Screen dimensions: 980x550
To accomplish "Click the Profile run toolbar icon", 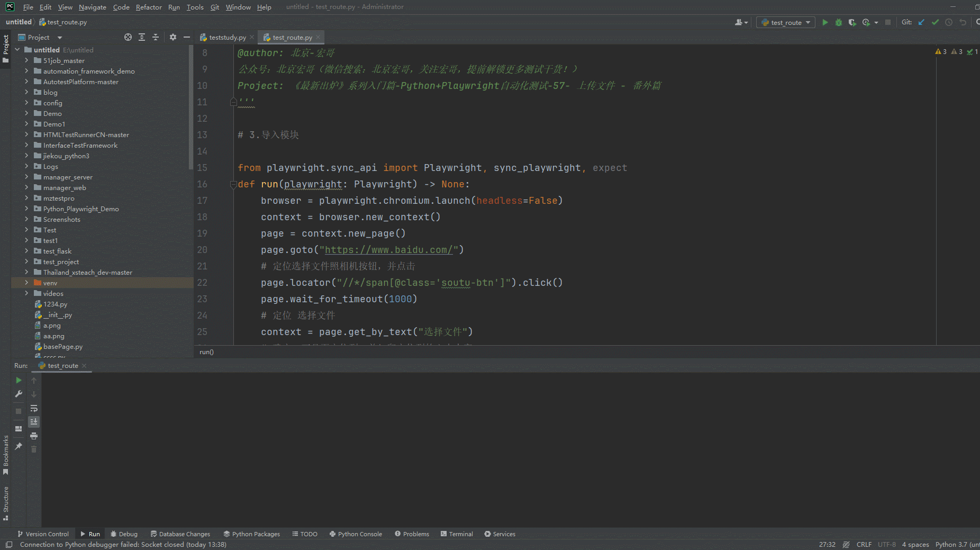I will (866, 22).
